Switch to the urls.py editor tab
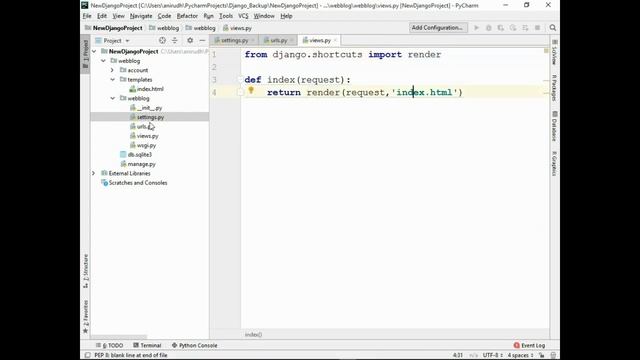The height and width of the screenshot is (360, 640). [278, 40]
